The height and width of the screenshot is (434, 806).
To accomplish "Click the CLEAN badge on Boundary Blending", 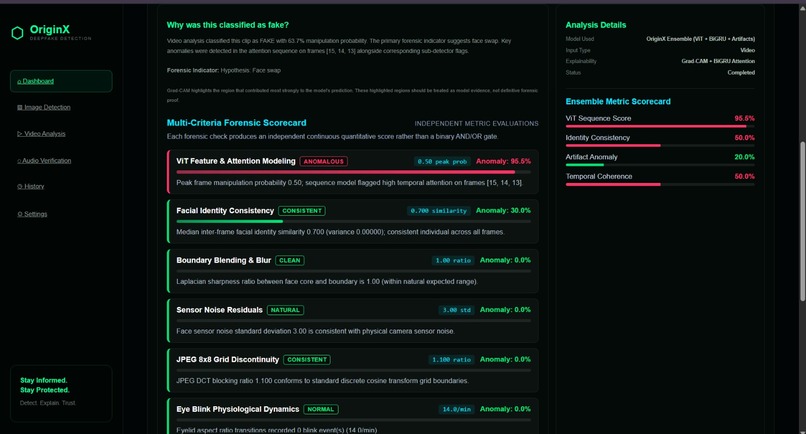I will point(289,261).
